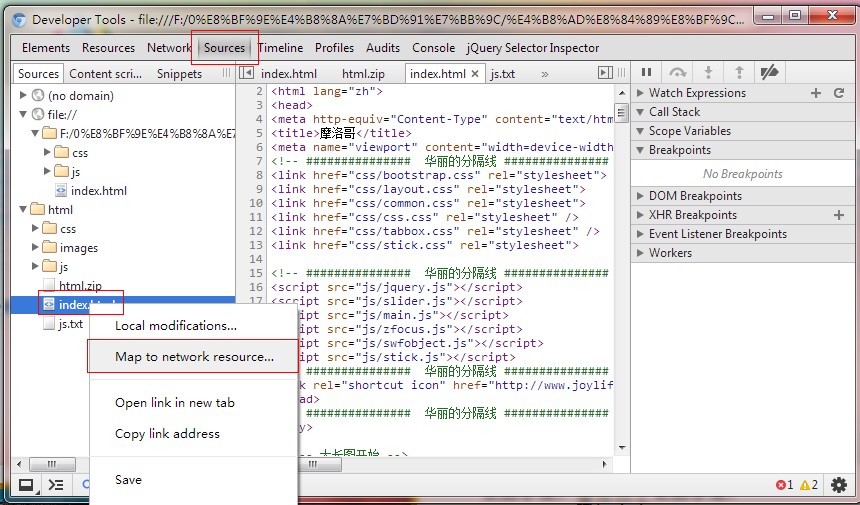860x505 pixels.
Task: Add XHR breakpoint plus icon
Action: [839, 215]
